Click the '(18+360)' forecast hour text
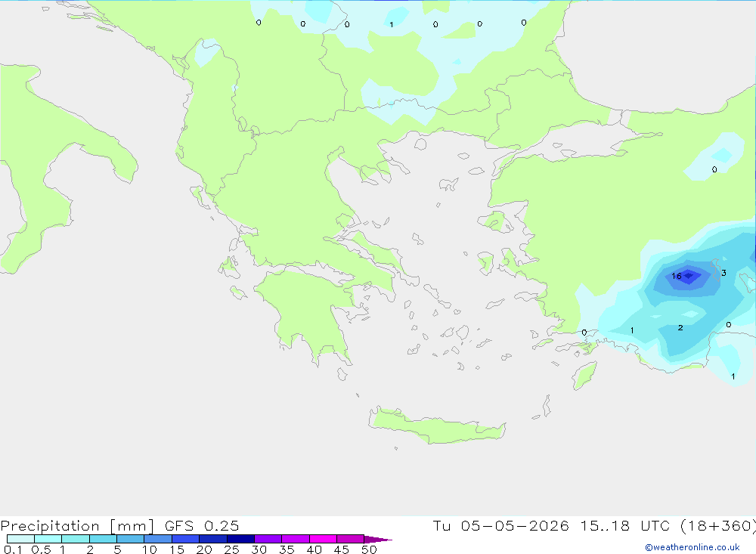Screen dimensions: 756x554 click(x=718, y=525)
